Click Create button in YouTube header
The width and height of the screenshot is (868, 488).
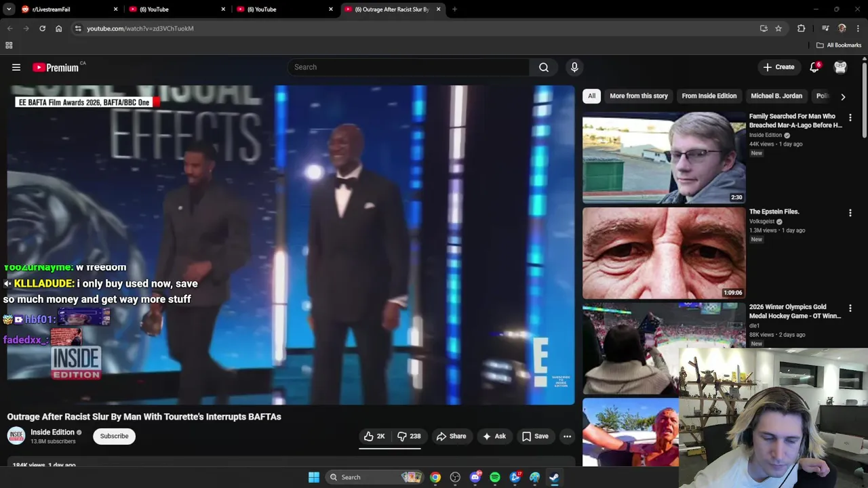pos(778,67)
